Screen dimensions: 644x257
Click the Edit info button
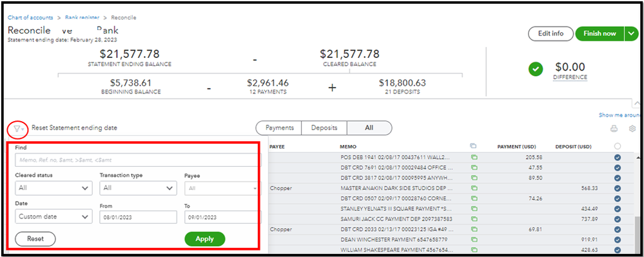tap(551, 33)
